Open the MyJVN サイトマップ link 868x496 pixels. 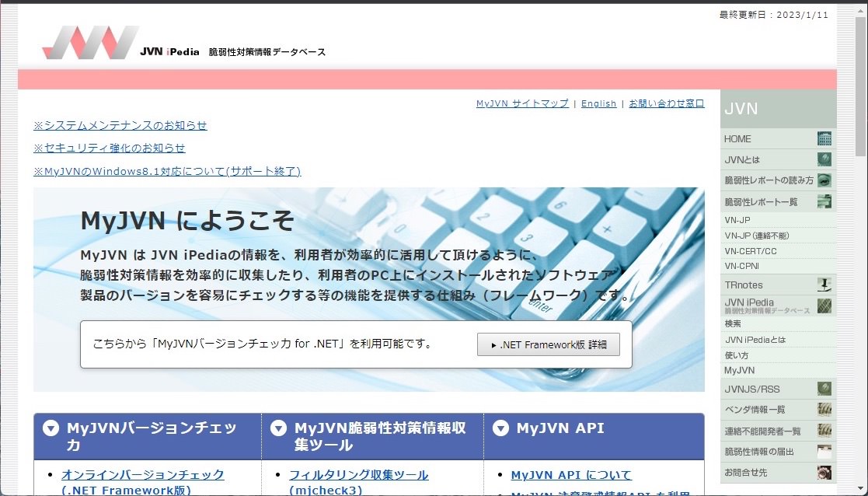click(522, 103)
